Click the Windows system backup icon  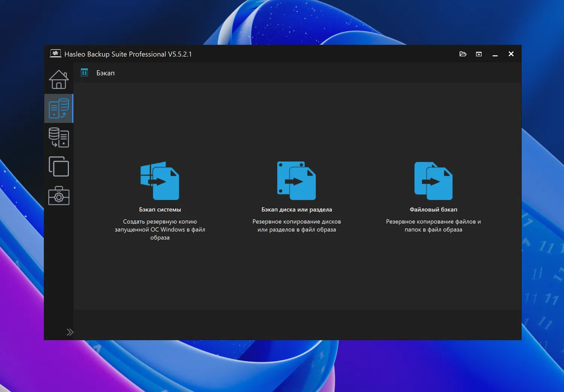(x=160, y=181)
